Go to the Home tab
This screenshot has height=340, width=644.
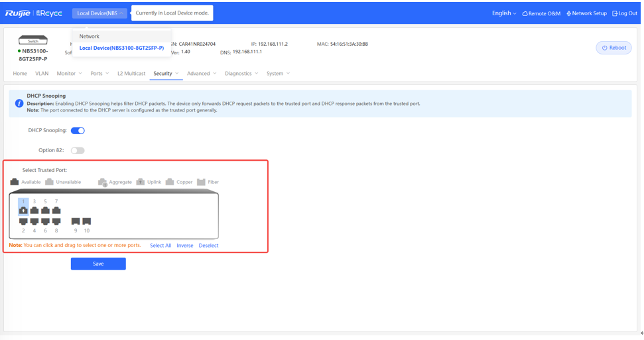pos(20,73)
